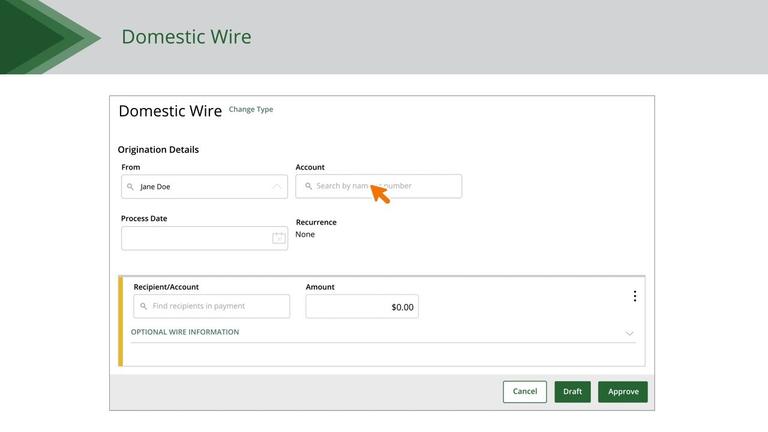Image resolution: width=768 pixels, height=432 pixels.
Task: Expand Optional Wire Information section
Action: tap(383, 332)
